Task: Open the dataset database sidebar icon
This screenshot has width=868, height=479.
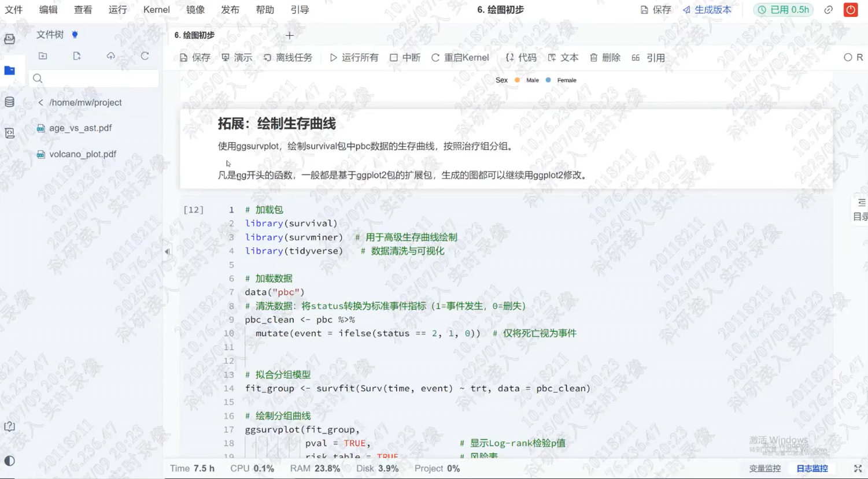Action: tap(10, 102)
